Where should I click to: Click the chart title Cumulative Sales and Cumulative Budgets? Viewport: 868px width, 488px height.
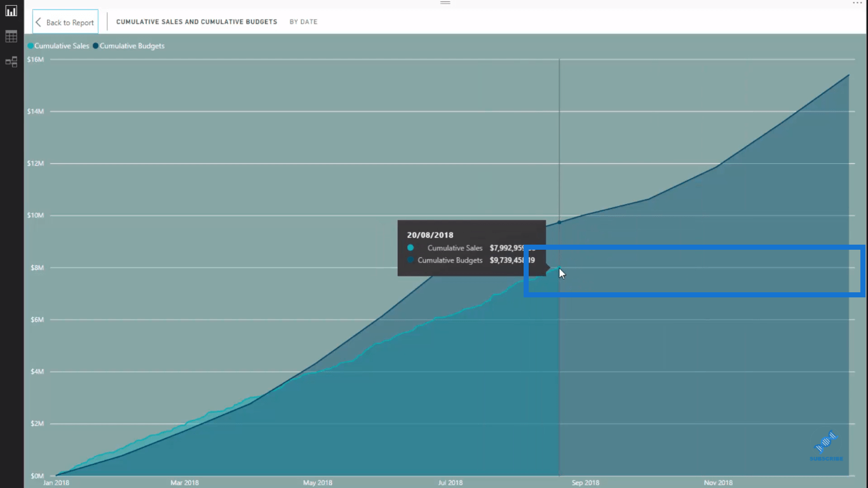point(196,22)
